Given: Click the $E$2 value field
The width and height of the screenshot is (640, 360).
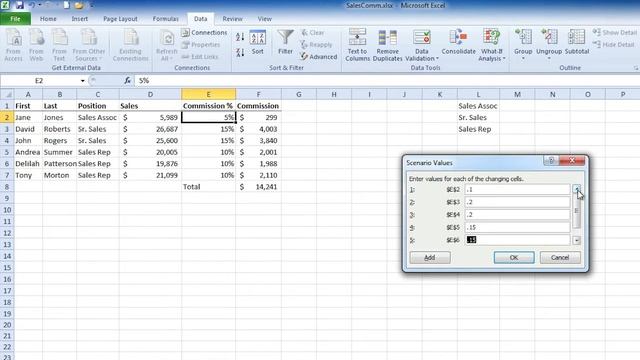Looking at the screenshot, I should point(517,189).
